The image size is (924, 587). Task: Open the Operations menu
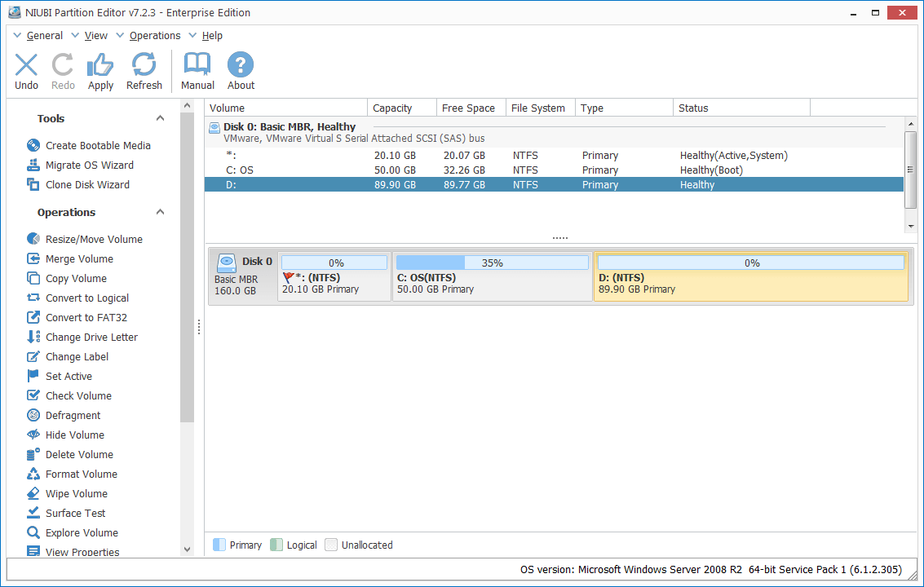coord(154,36)
